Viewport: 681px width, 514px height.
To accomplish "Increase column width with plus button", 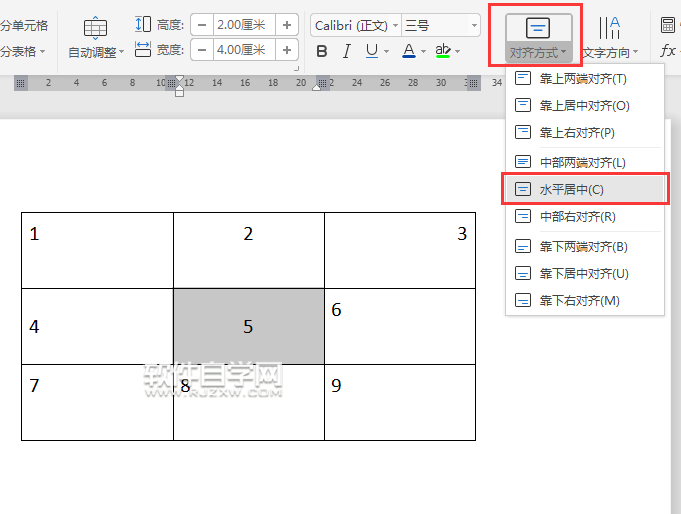I will click(287, 50).
